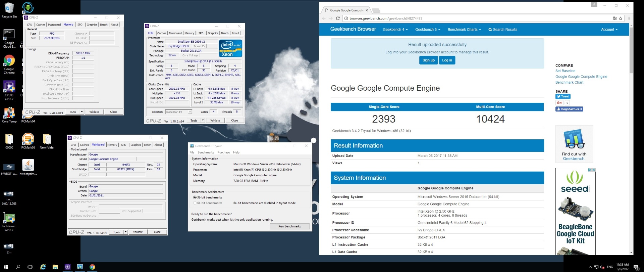Switch to CPU-Z via taskbar icon
The image size is (644, 272).
click(x=67, y=267)
